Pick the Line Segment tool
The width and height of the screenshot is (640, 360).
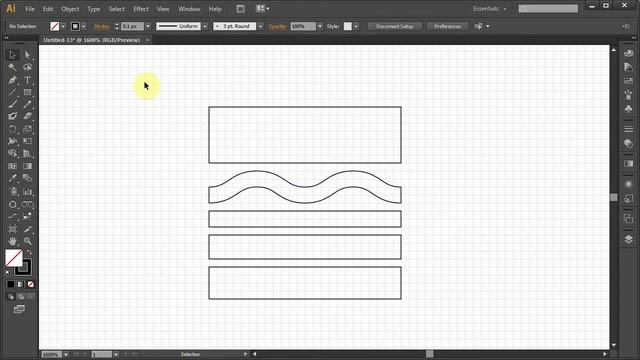point(12,92)
